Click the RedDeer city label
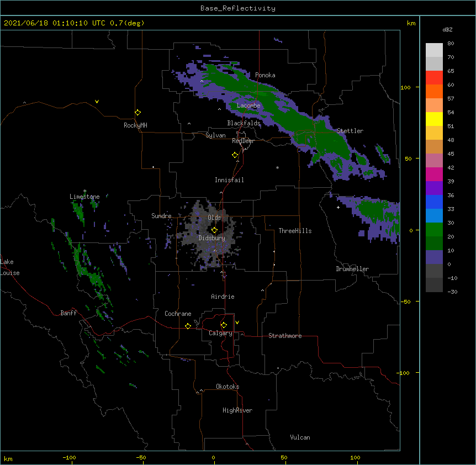The height and width of the screenshot is (465, 476). [x=243, y=141]
